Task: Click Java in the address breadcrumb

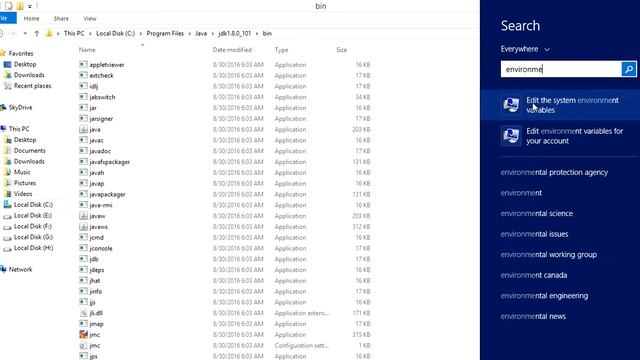Action: coord(201,33)
